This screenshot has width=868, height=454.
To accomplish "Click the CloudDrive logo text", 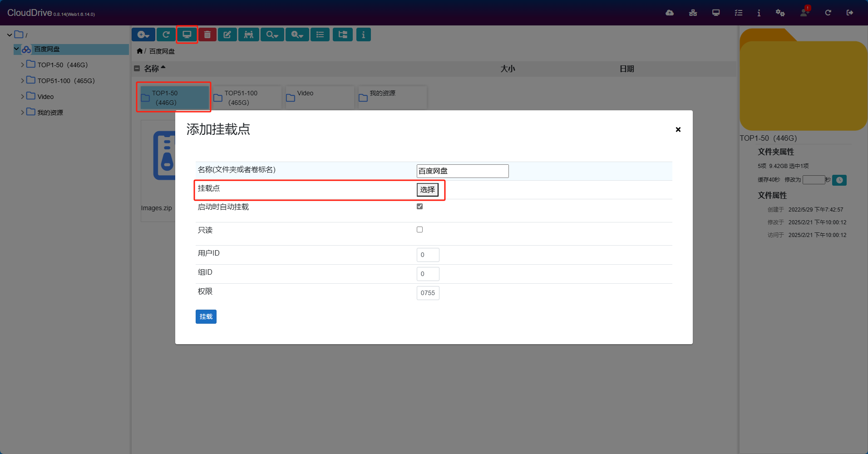I will [30, 13].
